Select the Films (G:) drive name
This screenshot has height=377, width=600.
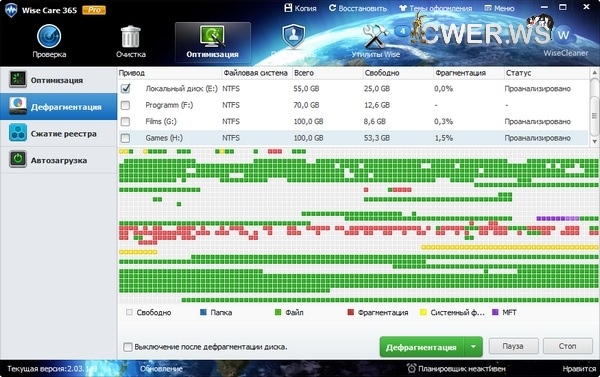161,121
